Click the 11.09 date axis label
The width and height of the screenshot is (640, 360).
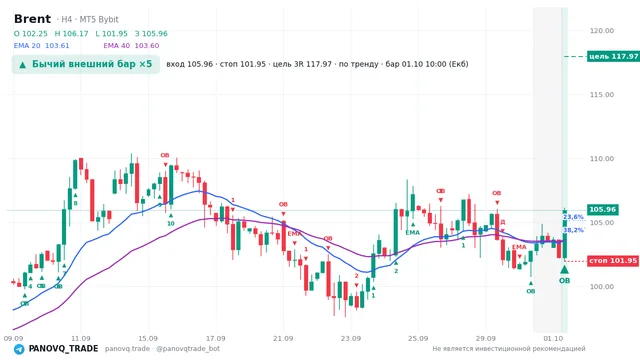(80, 339)
